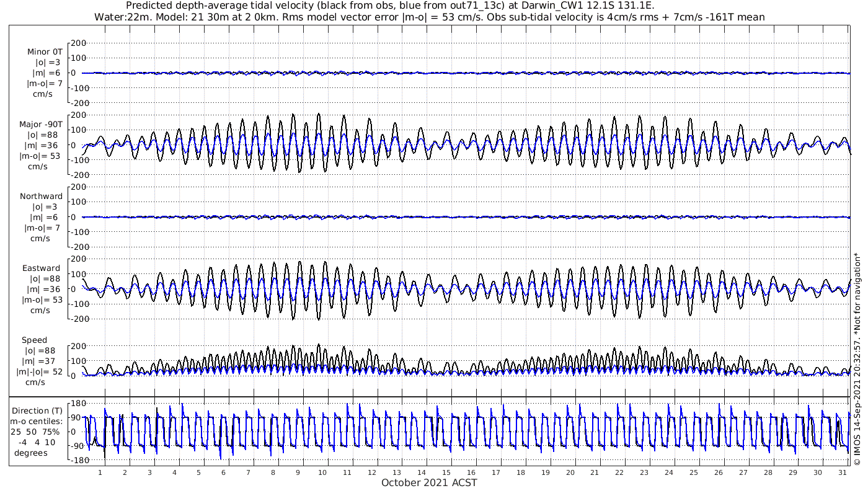
Task: Click day '23' on the date axis
Action: click(x=644, y=472)
